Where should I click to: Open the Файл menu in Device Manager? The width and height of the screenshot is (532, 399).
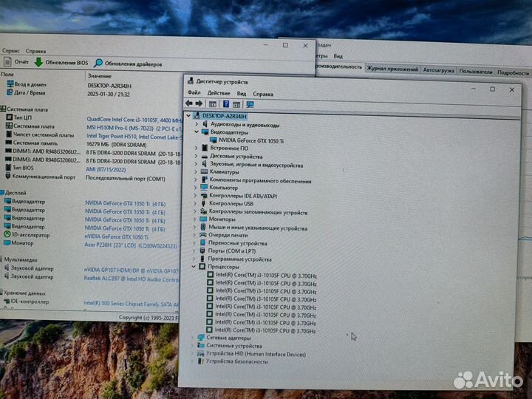(x=194, y=93)
